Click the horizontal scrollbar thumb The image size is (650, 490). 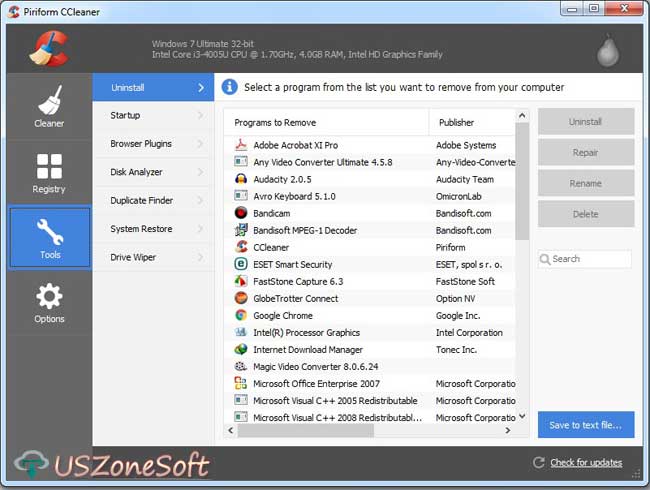306,430
